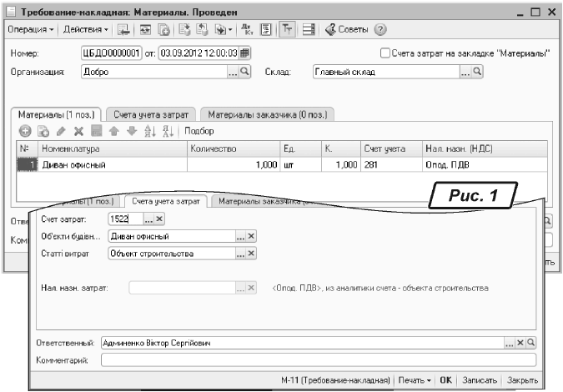Screen dimensions: 563x392
Task: Click the Записать button
Action: click(x=480, y=379)
